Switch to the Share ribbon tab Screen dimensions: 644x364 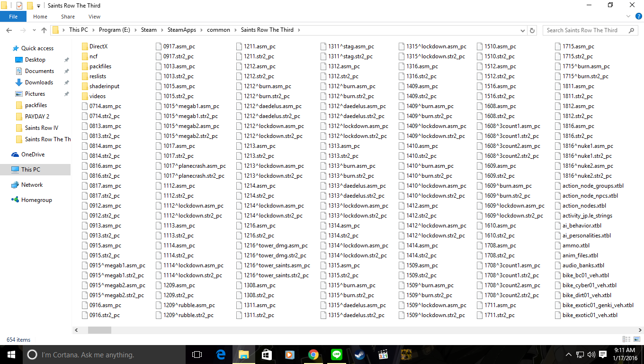[x=68, y=17]
